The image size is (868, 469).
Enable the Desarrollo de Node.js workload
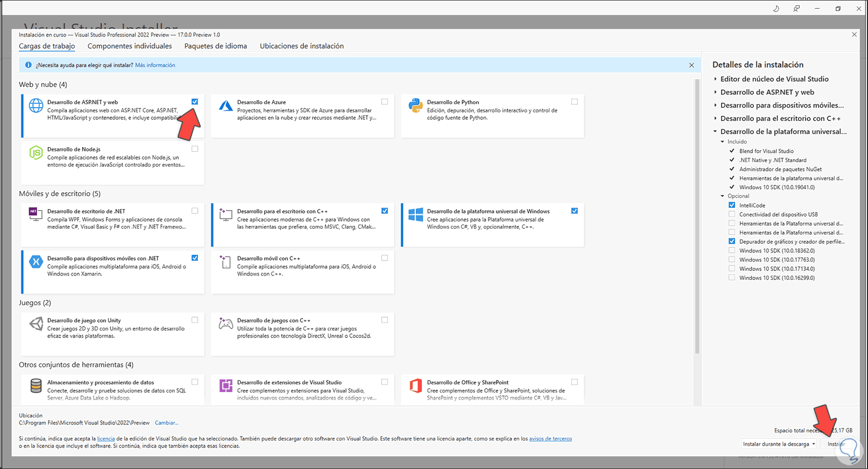pos(195,149)
